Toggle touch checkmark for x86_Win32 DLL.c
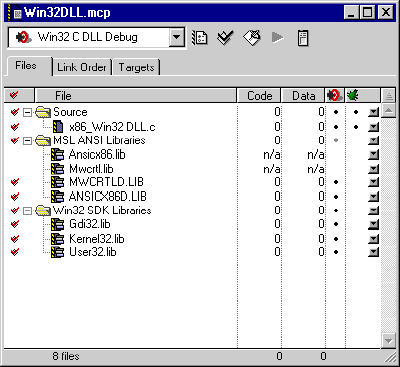 tap(14, 127)
